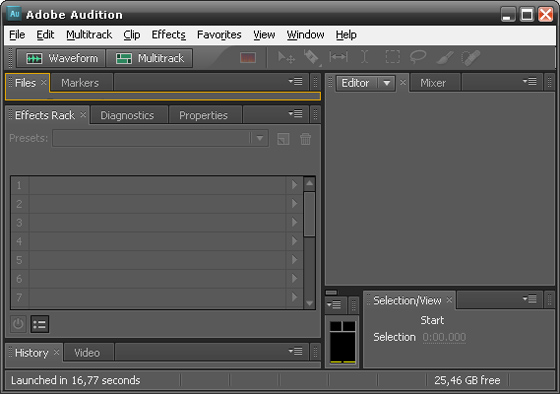Open the Selection/View panel options menu
Screen dimensions: 560x394
[530, 299]
